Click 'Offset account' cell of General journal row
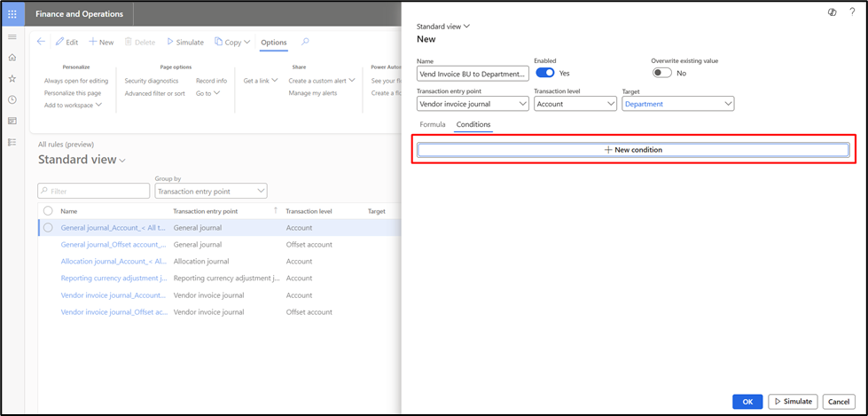 [x=309, y=244]
